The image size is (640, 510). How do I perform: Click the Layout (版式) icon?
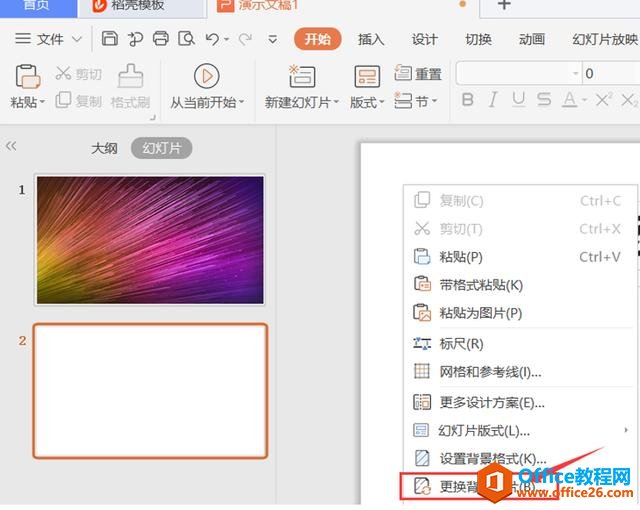click(367, 76)
